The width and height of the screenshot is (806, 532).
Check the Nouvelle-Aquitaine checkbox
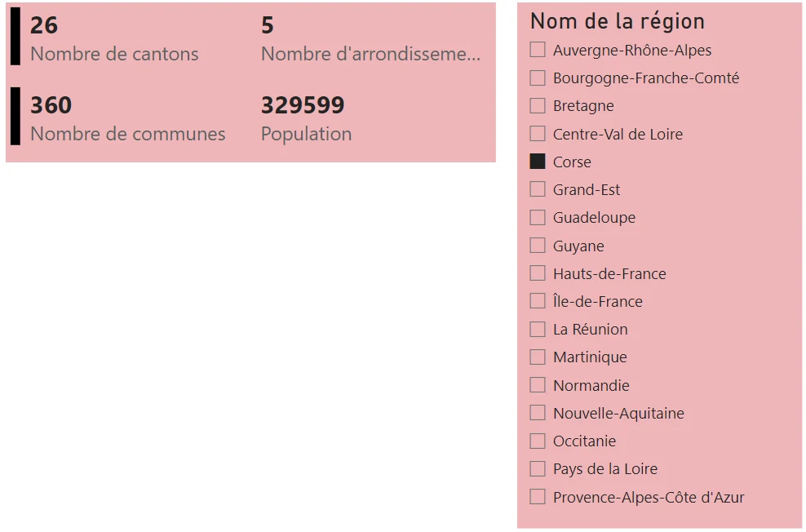538,413
